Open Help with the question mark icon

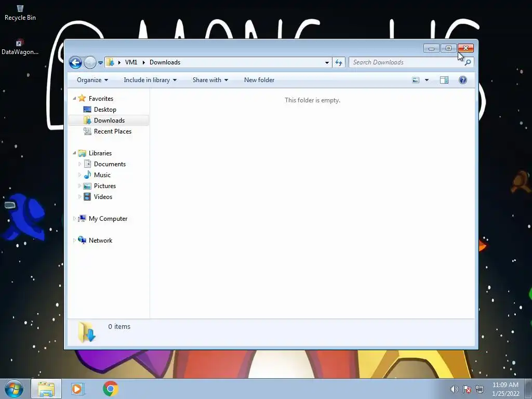tap(463, 80)
